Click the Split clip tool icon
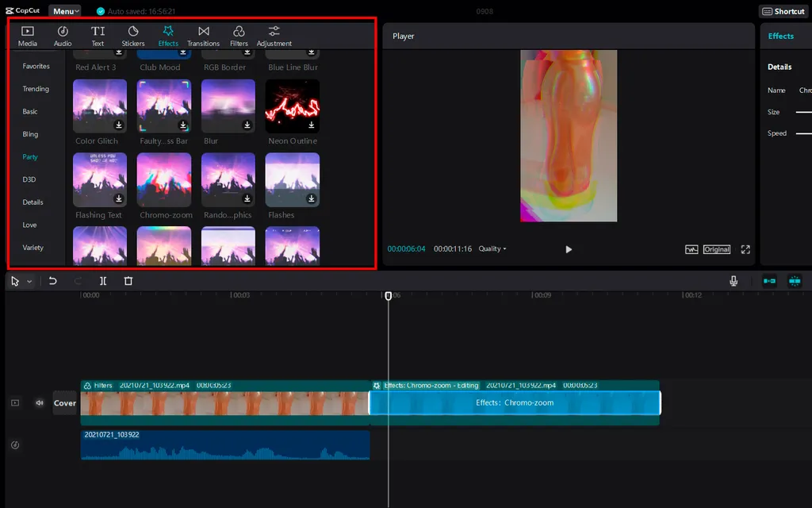 [103, 281]
